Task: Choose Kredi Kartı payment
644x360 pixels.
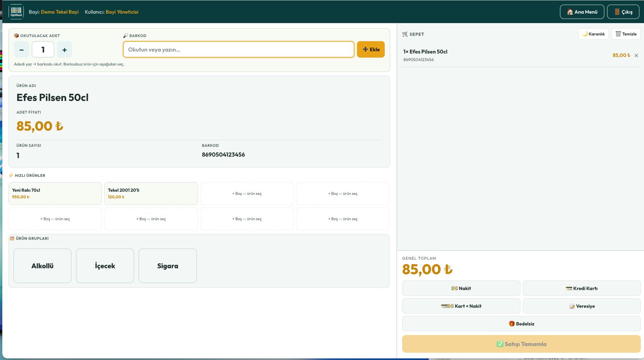Action: (x=582, y=288)
